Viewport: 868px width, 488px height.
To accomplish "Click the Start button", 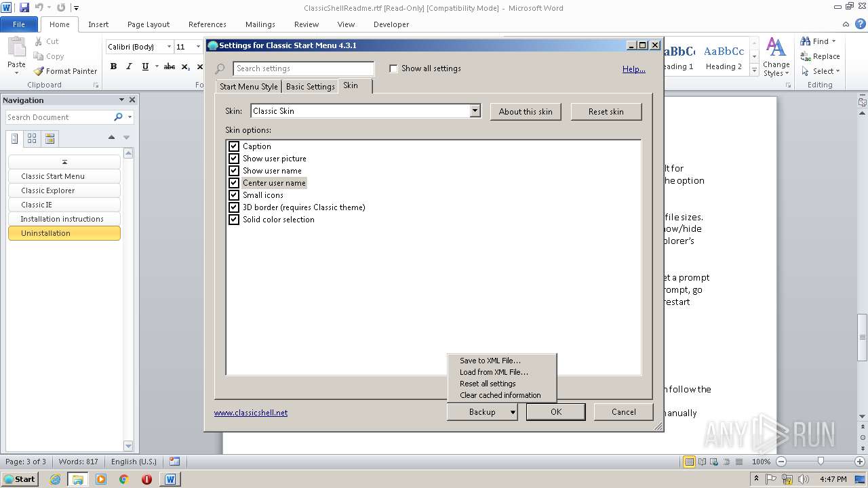I will click(x=19, y=479).
